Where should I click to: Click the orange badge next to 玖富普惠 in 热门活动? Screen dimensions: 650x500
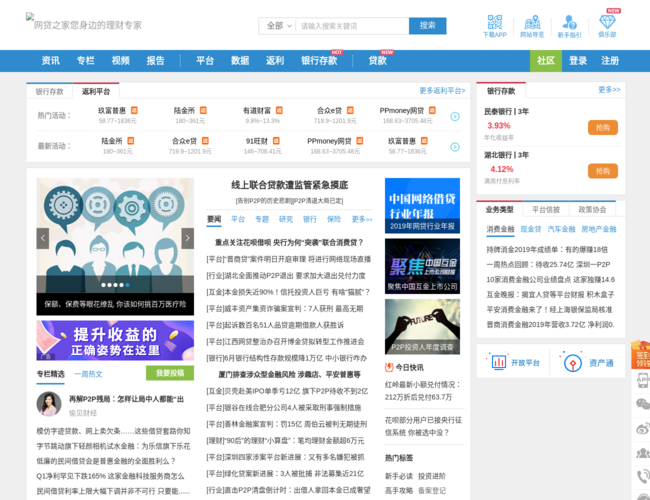[134, 110]
